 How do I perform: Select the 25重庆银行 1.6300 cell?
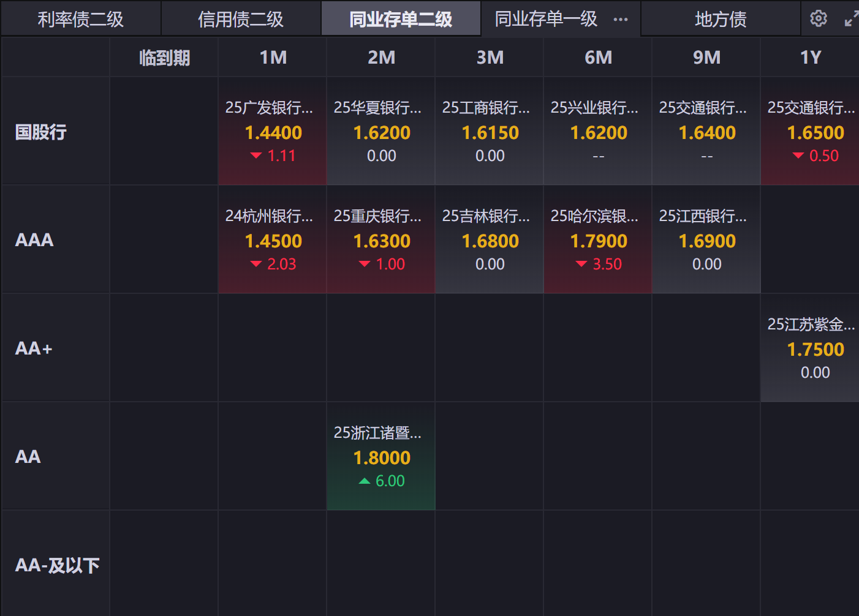click(381, 240)
